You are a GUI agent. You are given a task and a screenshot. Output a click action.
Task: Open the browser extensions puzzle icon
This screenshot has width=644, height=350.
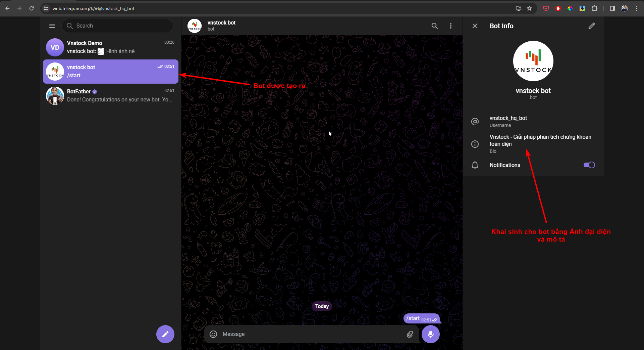[594, 8]
